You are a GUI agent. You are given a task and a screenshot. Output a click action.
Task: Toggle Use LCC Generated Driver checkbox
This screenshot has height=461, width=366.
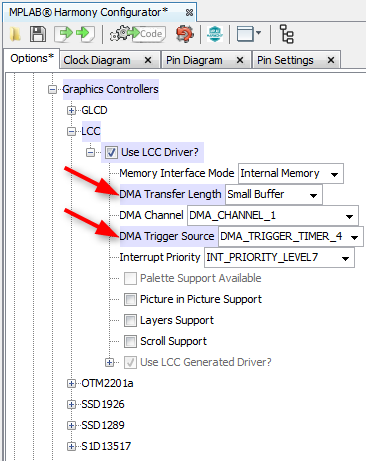(x=130, y=362)
